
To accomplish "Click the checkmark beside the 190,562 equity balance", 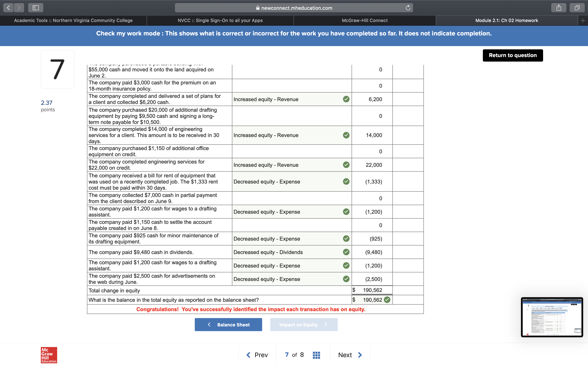I will point(387,300).
